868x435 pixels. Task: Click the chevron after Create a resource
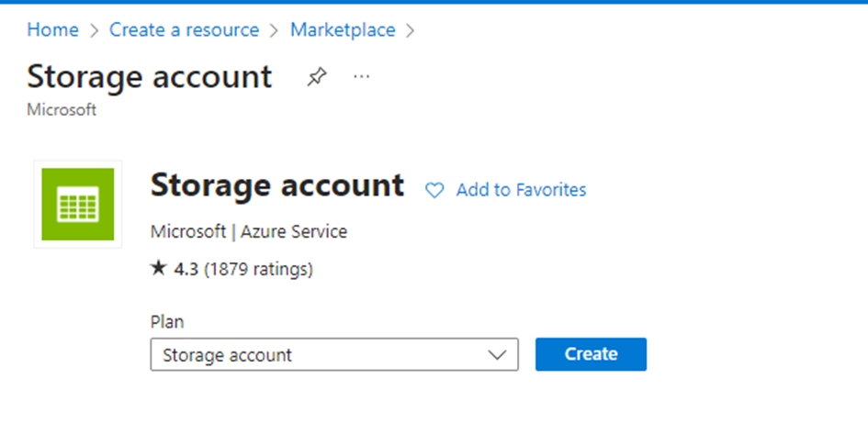point(275,31)
